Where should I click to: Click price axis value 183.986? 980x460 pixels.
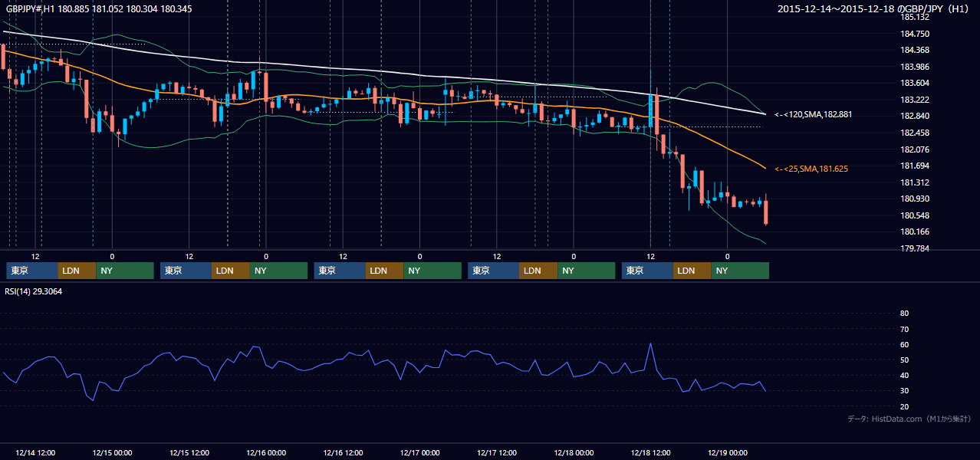pyautogui.click(x=914, y=67)
